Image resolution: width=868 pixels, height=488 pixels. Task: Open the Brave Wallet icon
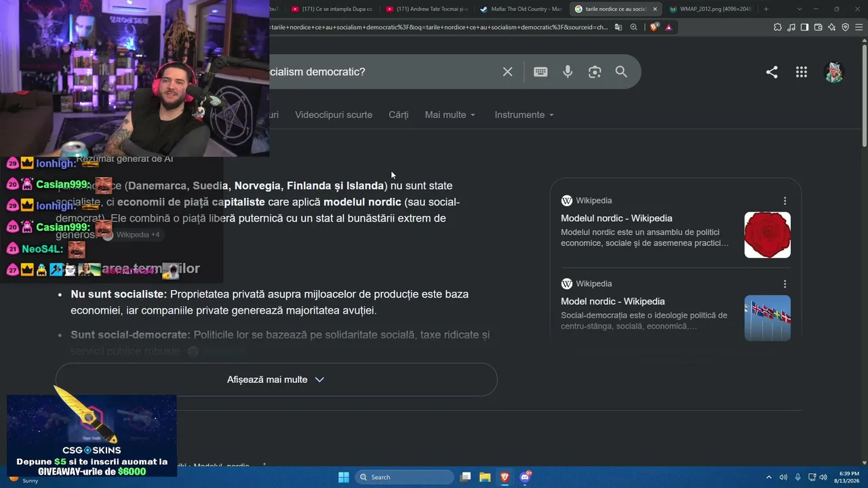point(818,27)
